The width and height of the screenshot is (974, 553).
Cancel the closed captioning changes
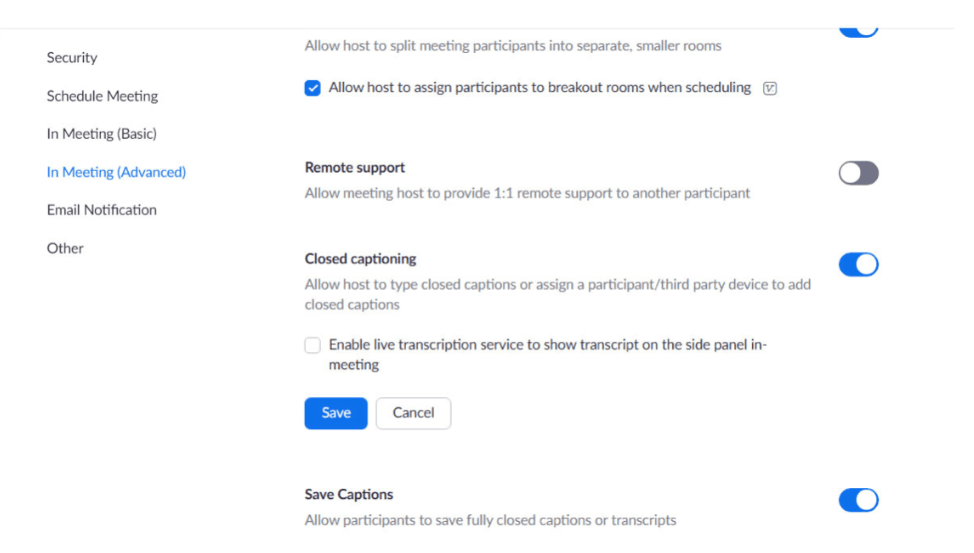coord(414,413)
